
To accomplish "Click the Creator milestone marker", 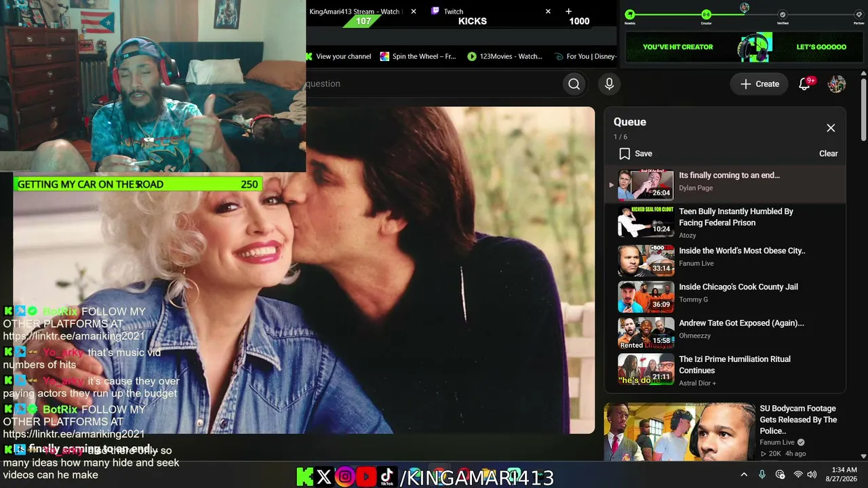I will click(x=706, y=14).
